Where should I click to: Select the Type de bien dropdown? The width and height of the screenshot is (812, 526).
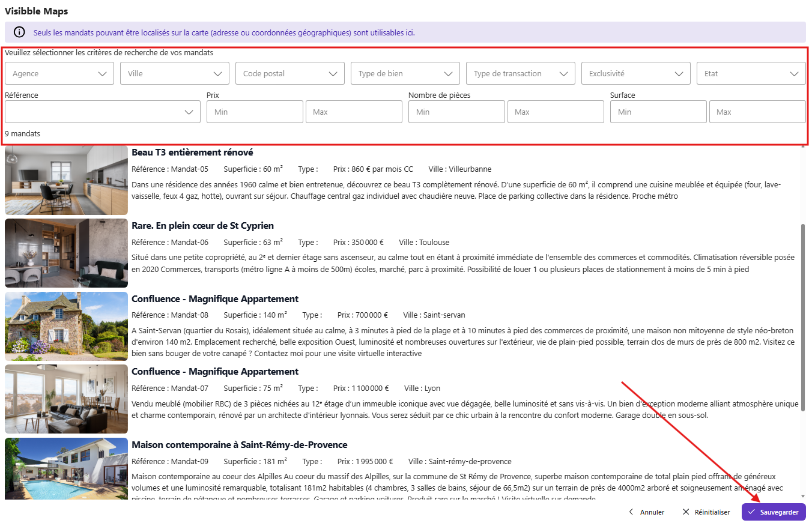point(405,73)
